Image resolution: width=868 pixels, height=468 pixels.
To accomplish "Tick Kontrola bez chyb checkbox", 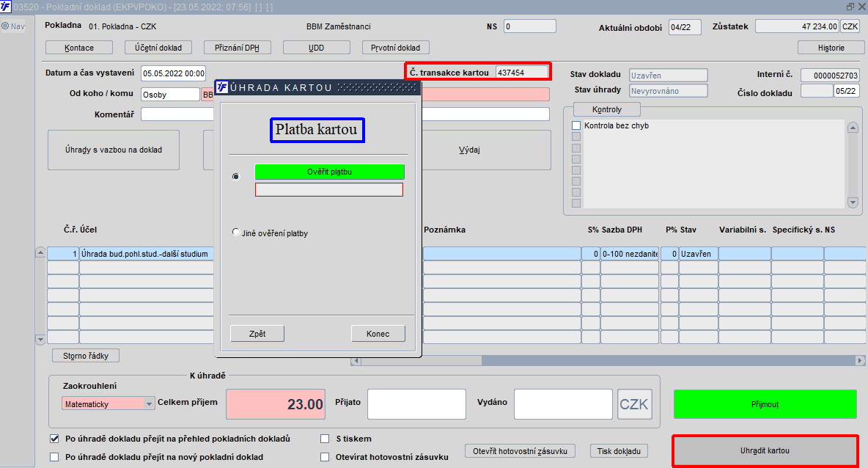I will click(x=576, y=125).
